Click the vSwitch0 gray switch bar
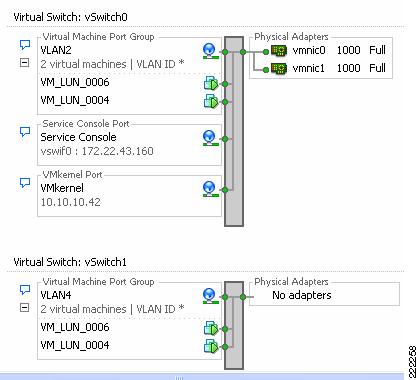The height and width of the screenshot is (380, 416). 234,132
